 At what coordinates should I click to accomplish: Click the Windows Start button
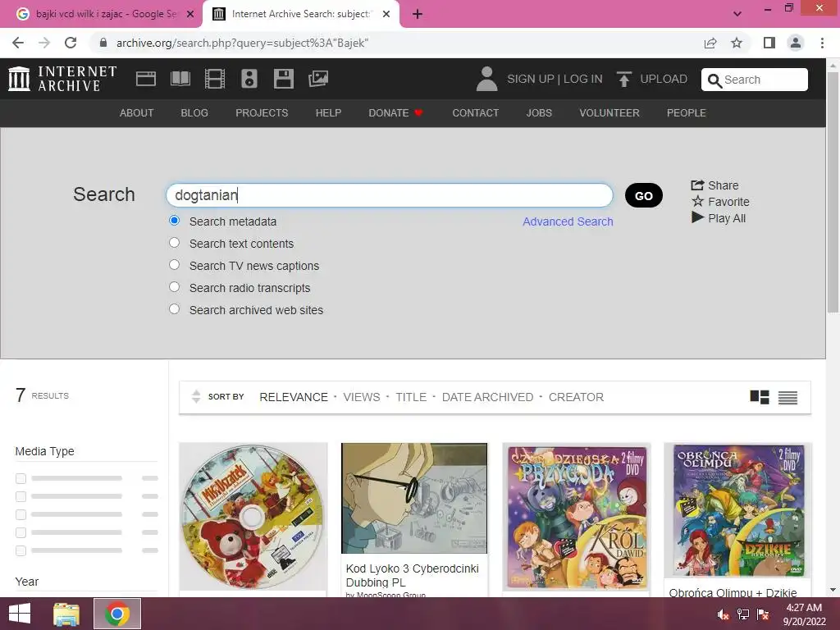pos(20,614)
